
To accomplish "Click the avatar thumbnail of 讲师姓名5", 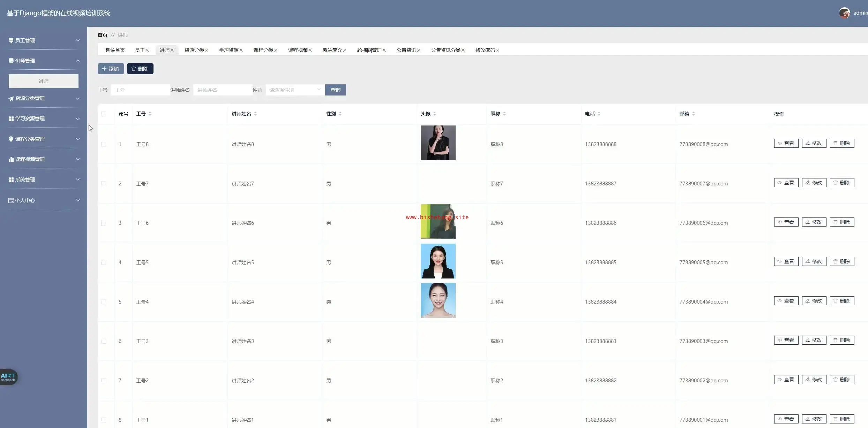I will pos(438,261).
